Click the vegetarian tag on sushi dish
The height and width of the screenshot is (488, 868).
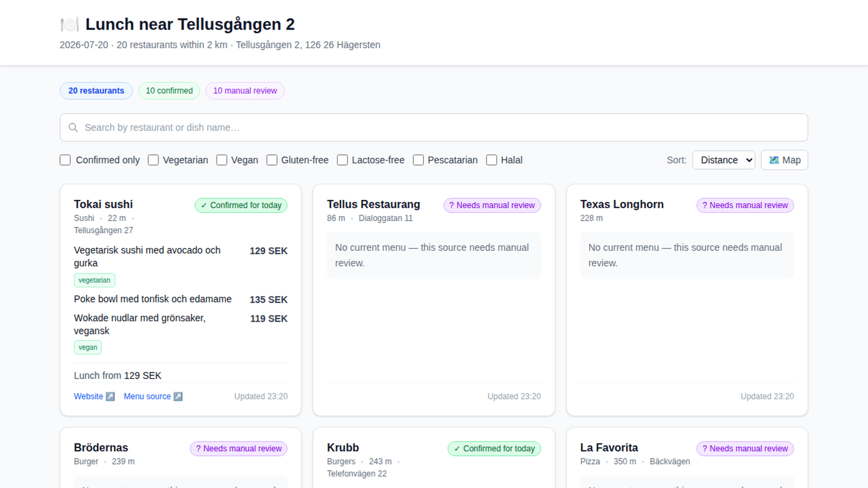pos(94,280)
